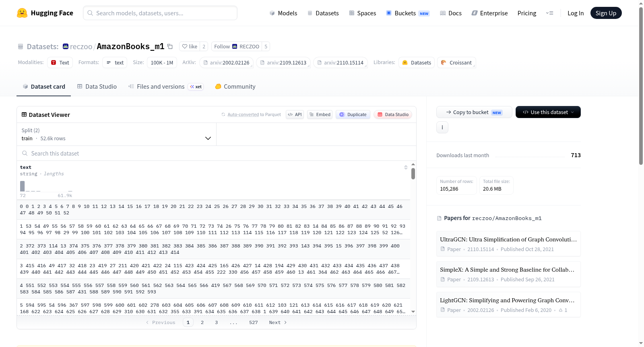Viewport: 644px width, 347px height.
Task: Open the Datasets breadcrumb link
Action: (x=42, y=46)
